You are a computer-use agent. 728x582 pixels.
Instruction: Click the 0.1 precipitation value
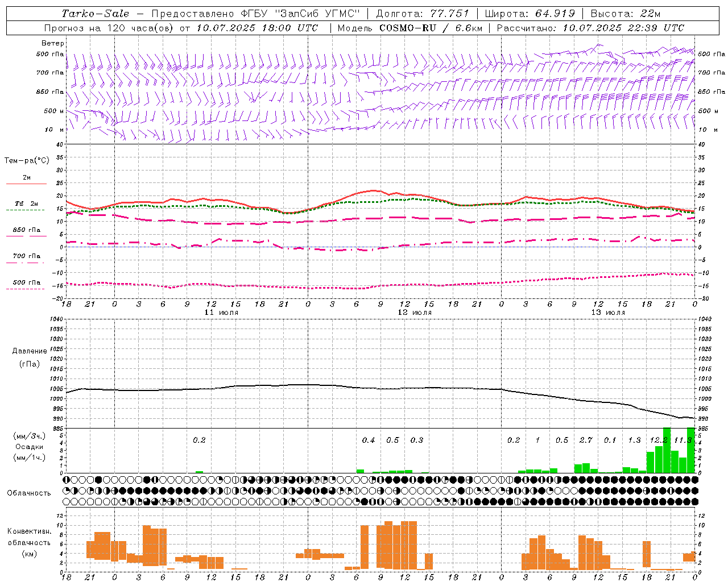point(610,440)
